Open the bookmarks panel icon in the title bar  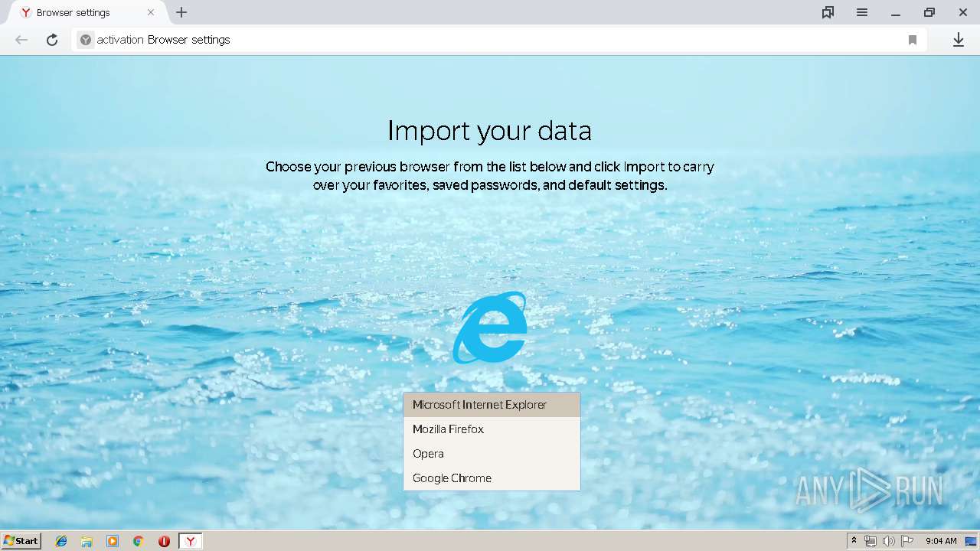(828, 12)
